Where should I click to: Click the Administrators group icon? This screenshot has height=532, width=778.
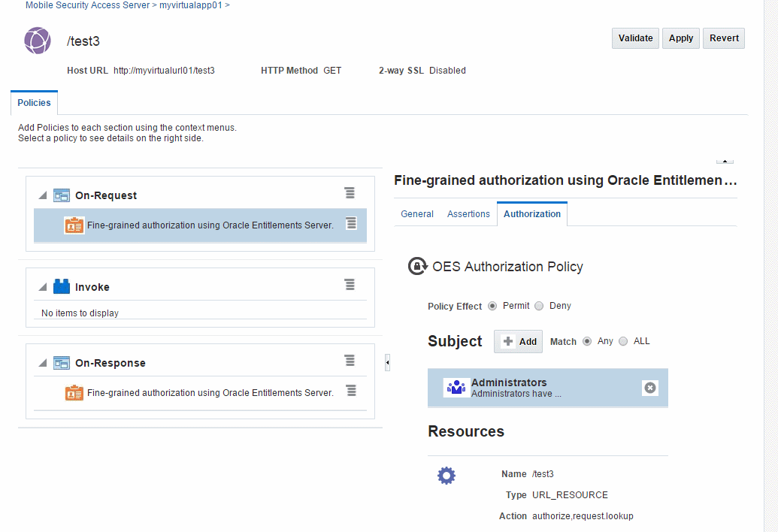coord(456,387)
